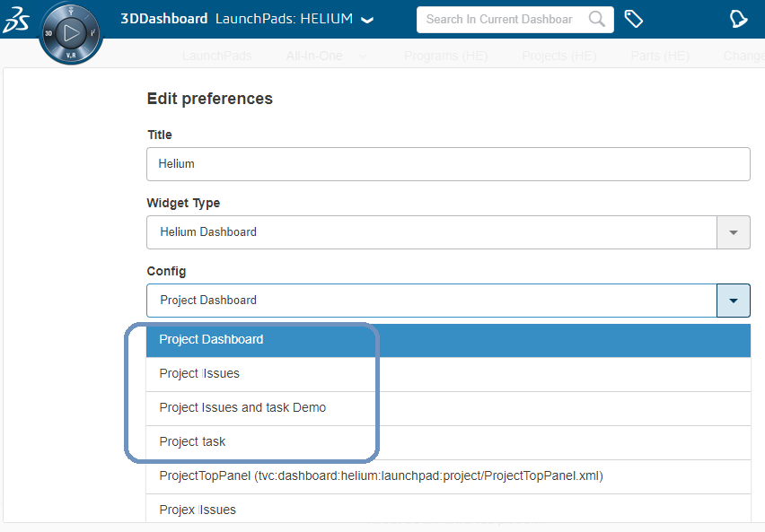Viewport: 765px width, 532px height.
Task: Choose Project Issues option
Action: coord(199,374)
